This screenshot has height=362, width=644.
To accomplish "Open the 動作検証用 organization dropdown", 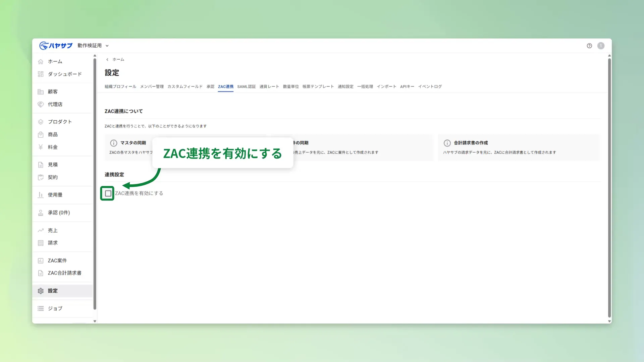I will coord(93,46).
